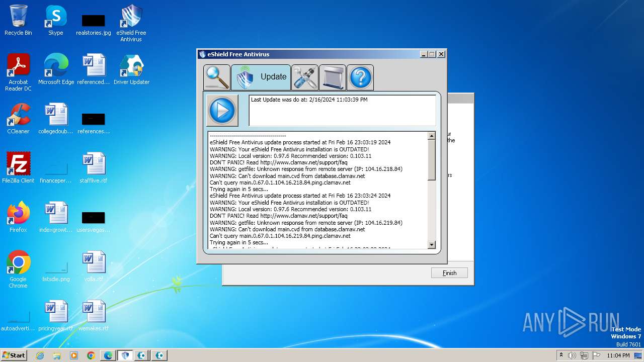Select the stafflive.rtf document

click(x=94, y=168)
